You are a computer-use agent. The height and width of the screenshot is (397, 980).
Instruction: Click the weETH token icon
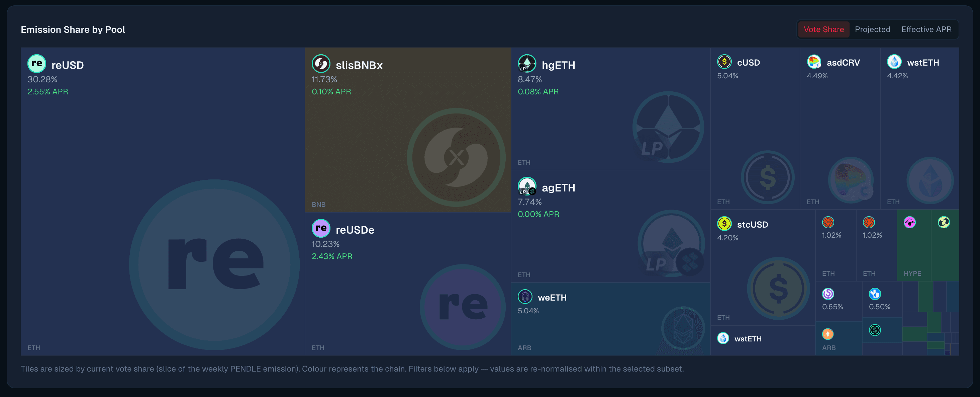click(525, 297)
